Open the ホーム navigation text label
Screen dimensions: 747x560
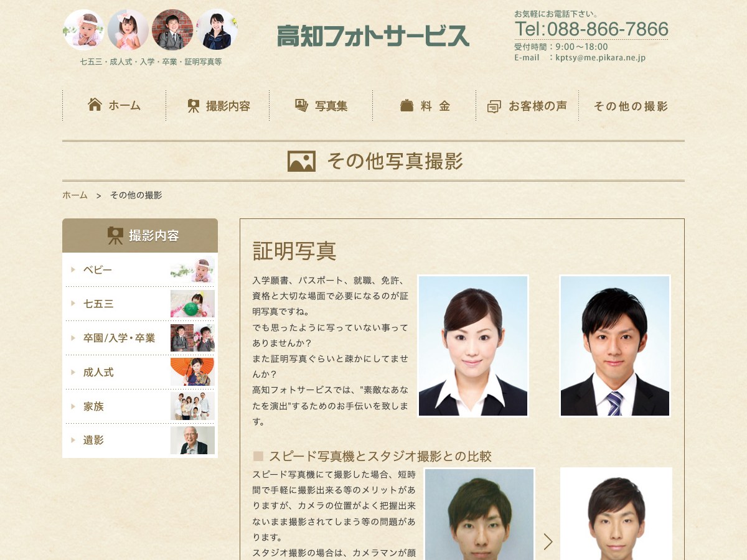[x=125, y=106]
